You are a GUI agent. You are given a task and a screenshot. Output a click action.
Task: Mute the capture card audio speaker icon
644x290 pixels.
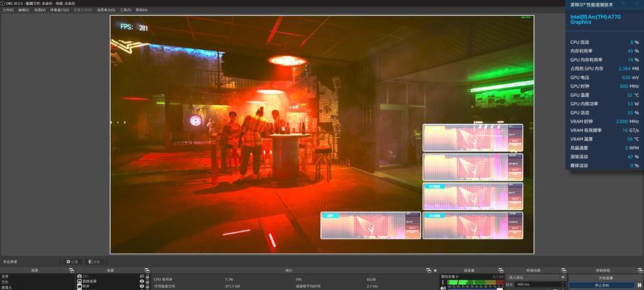point(443,288)
